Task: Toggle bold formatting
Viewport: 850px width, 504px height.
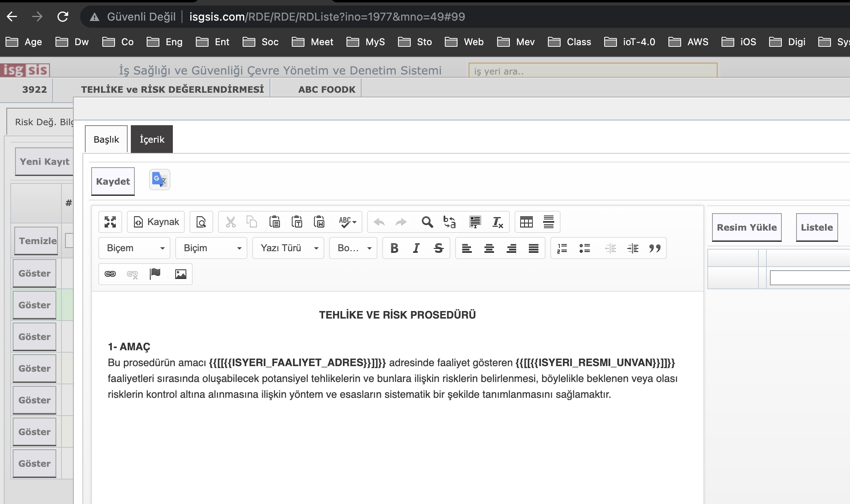Action: 394,248
